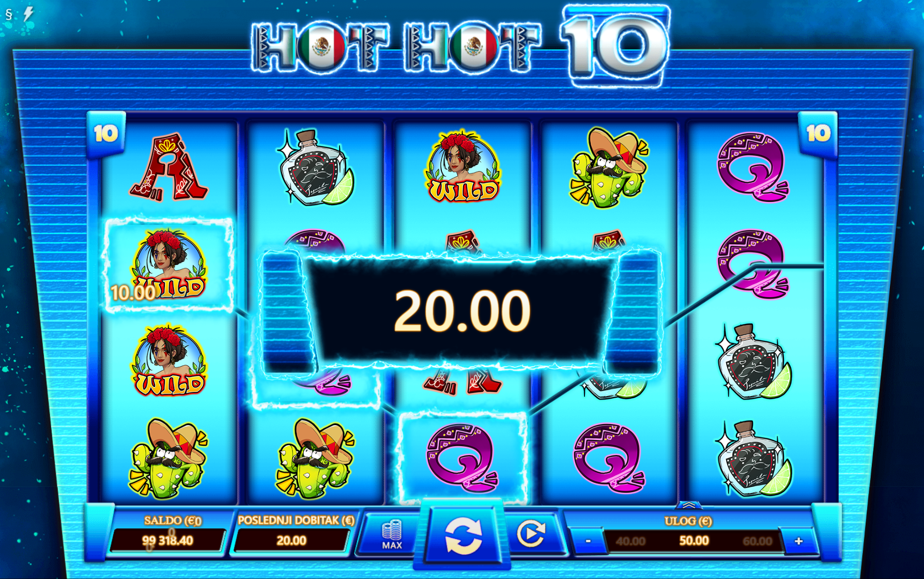This screenshot has width=924, height=579.
Task: Spin the reels with the center spin button
Action: [x=463, y=536]
